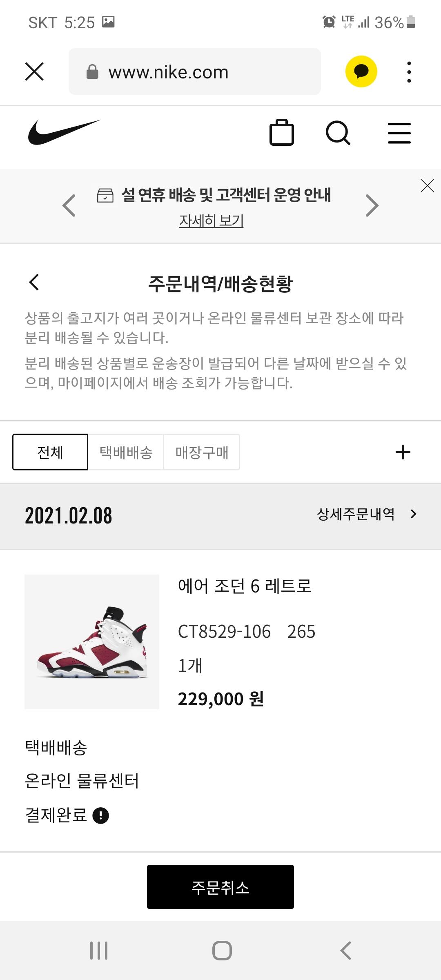Open browser three-dot options menu

(409, 72)
